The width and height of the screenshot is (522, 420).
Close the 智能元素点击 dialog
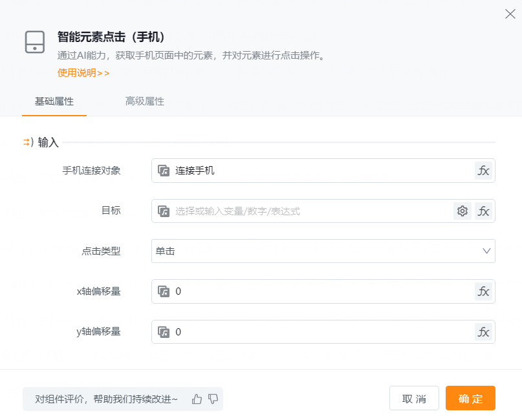click(508, 14)
